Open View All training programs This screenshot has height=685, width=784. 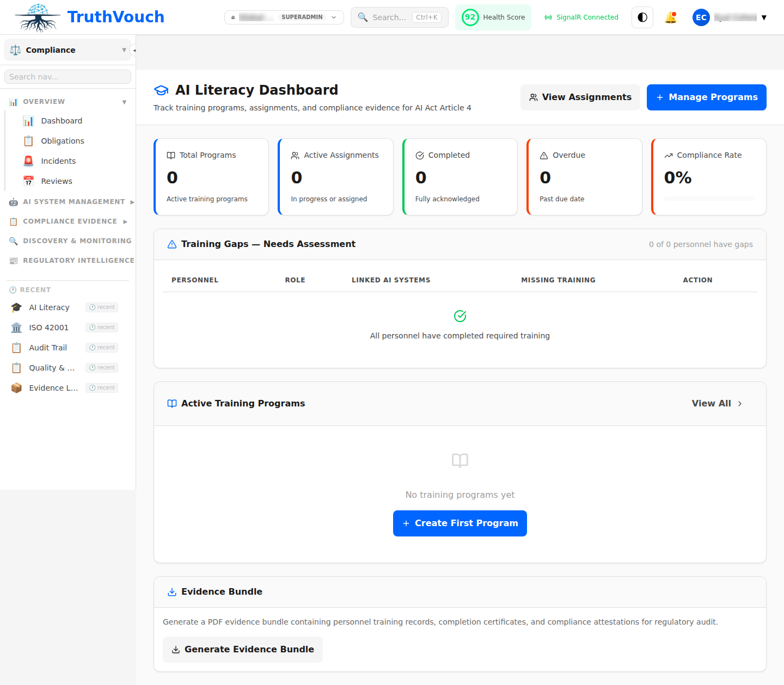point(716,403)
